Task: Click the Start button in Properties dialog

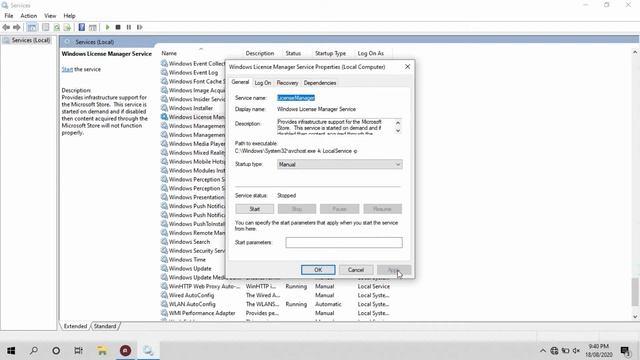Action: click(254, 209)
